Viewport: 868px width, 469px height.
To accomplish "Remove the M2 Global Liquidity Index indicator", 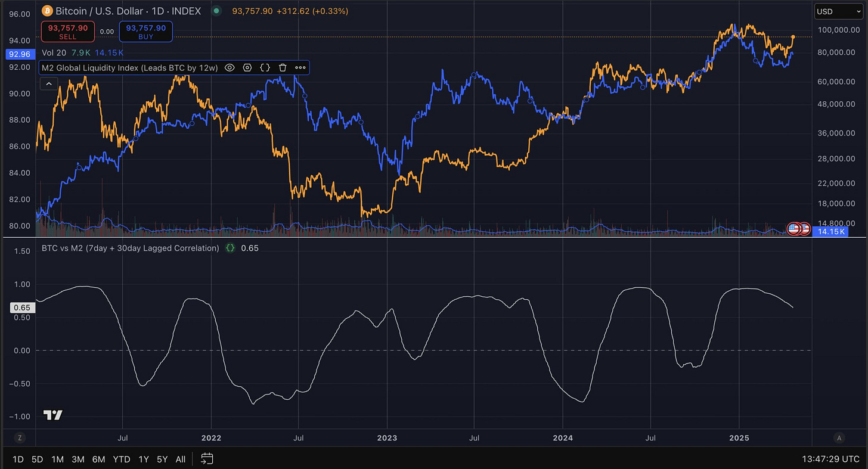I will tap(283, 68).
